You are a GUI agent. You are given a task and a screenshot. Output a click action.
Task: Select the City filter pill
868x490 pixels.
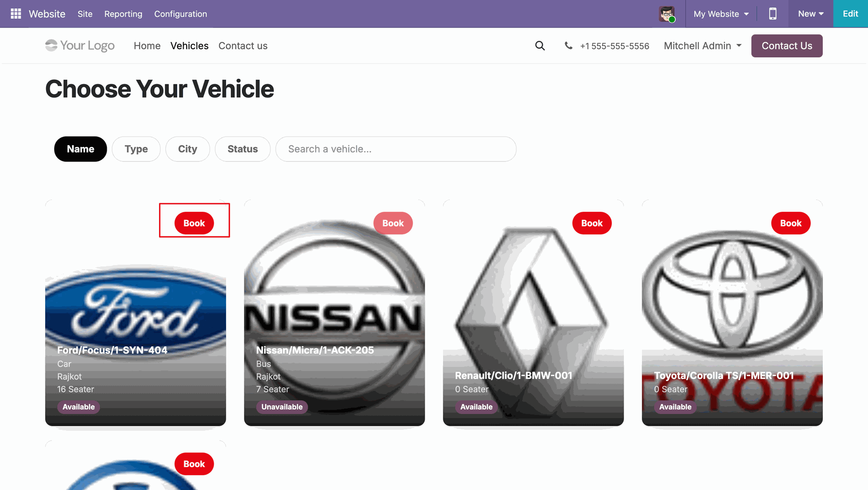pyautogui.click(x=188, y=149)
